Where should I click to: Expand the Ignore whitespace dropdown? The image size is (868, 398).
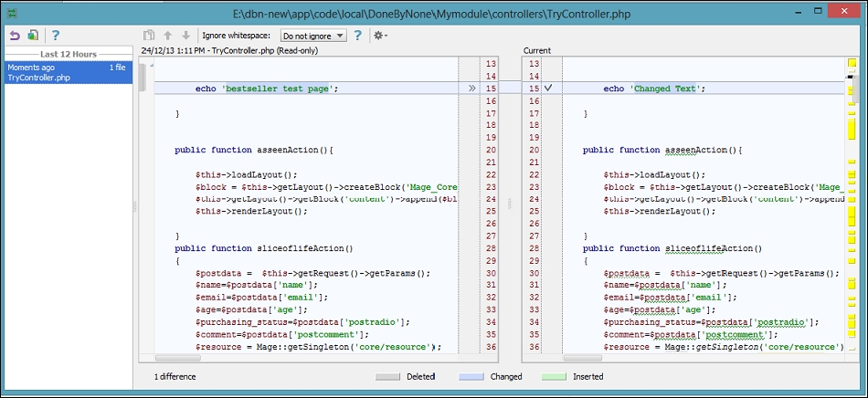click(x=313, y=36)
